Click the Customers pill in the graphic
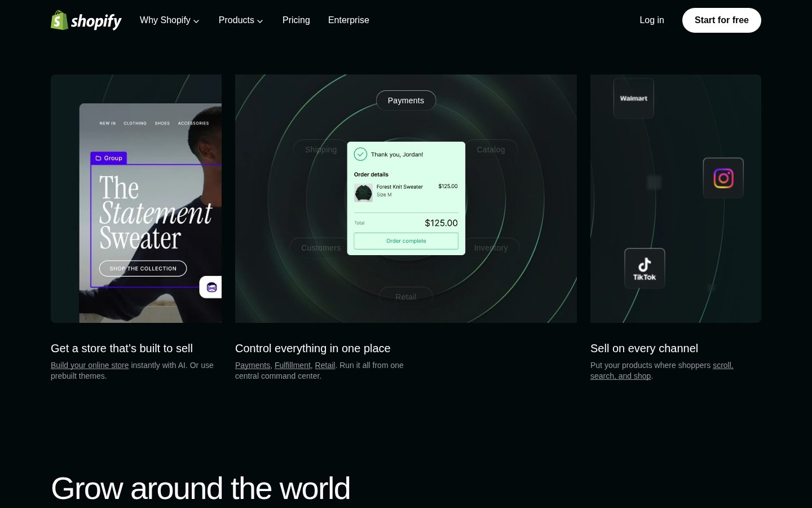 (321, 248)
